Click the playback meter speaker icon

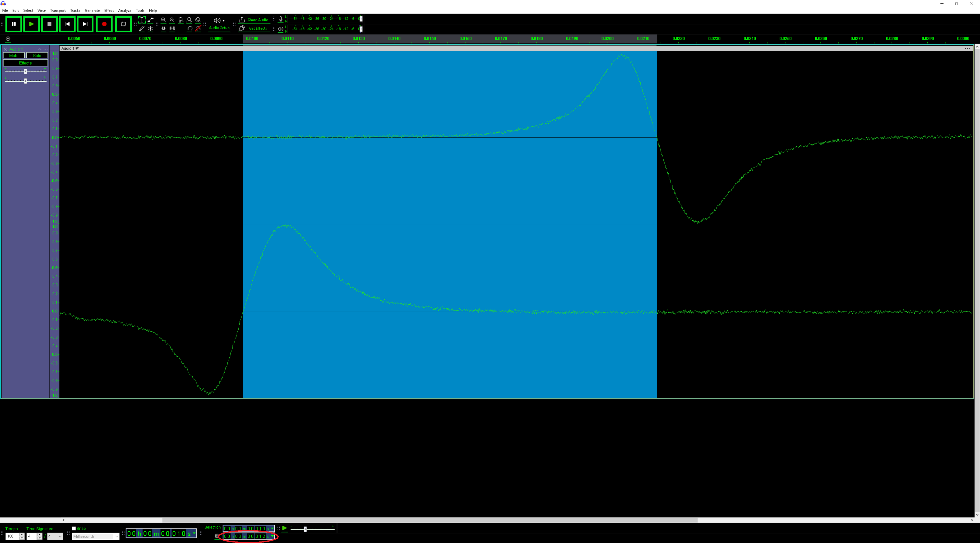[281, 29]
